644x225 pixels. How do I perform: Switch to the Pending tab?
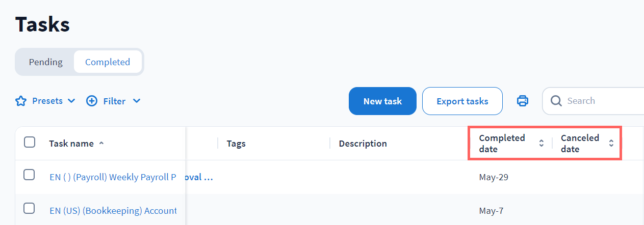pos(45,62)
